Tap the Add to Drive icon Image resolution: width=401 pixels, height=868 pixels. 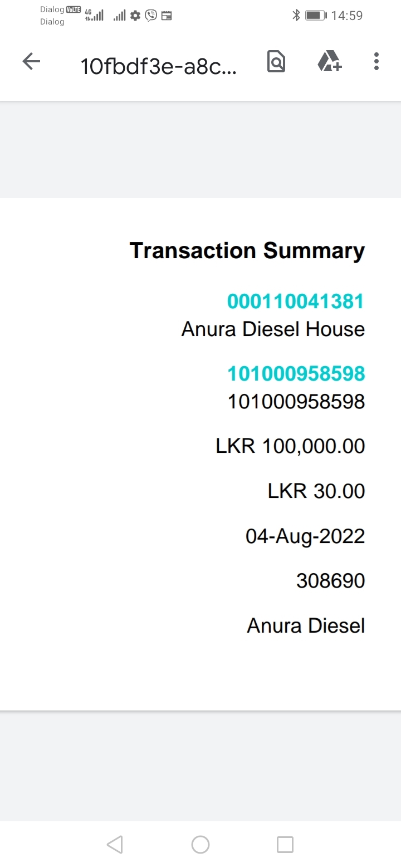pyautogui.click(x=329, y=62)
